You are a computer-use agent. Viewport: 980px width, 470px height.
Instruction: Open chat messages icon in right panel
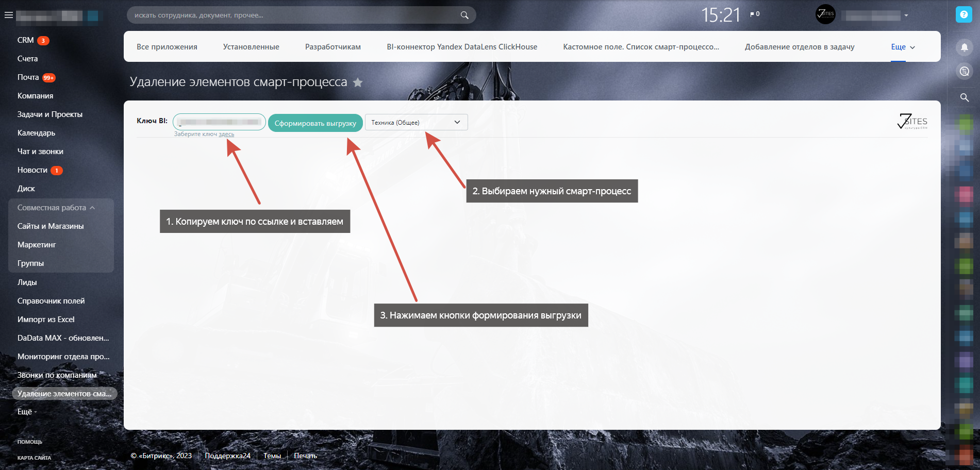pos(964,71)
